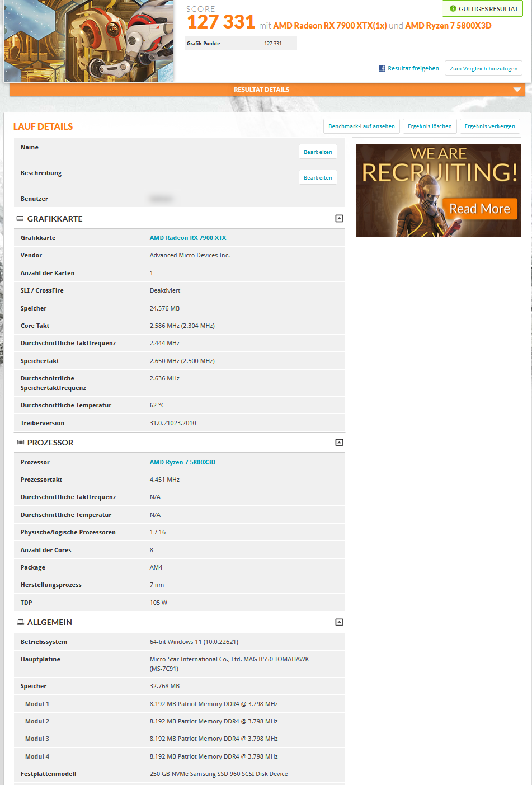
Task: Edit the Name field via Bearbeiten
Action: click(x=318, y=152)
